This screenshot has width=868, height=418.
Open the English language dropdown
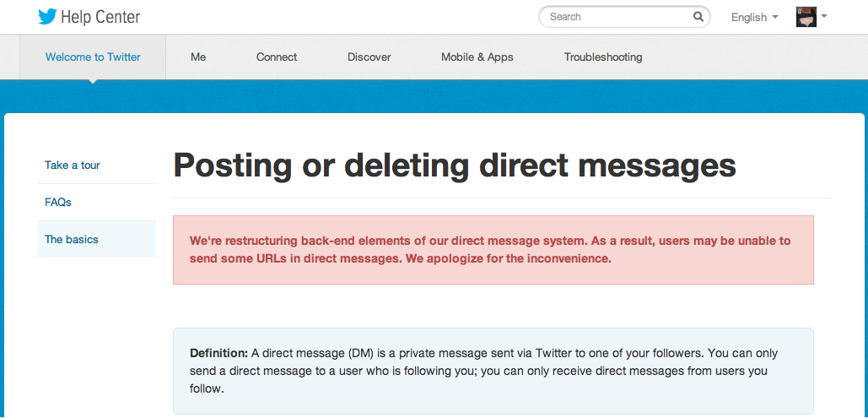754,17
